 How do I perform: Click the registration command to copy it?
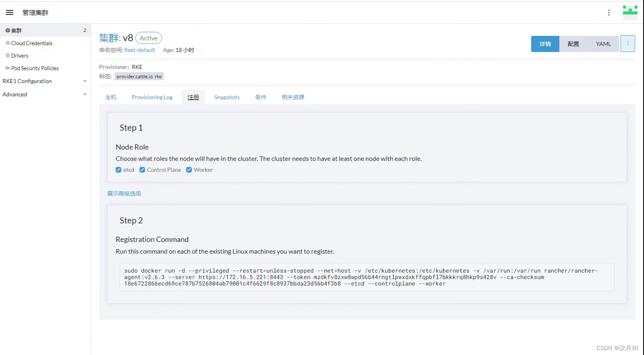click(367, 277)
